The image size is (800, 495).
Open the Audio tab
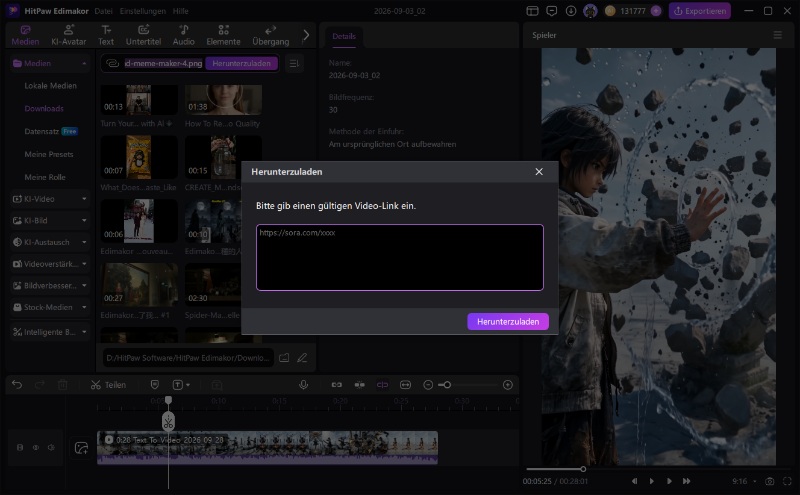pos(183,35)
